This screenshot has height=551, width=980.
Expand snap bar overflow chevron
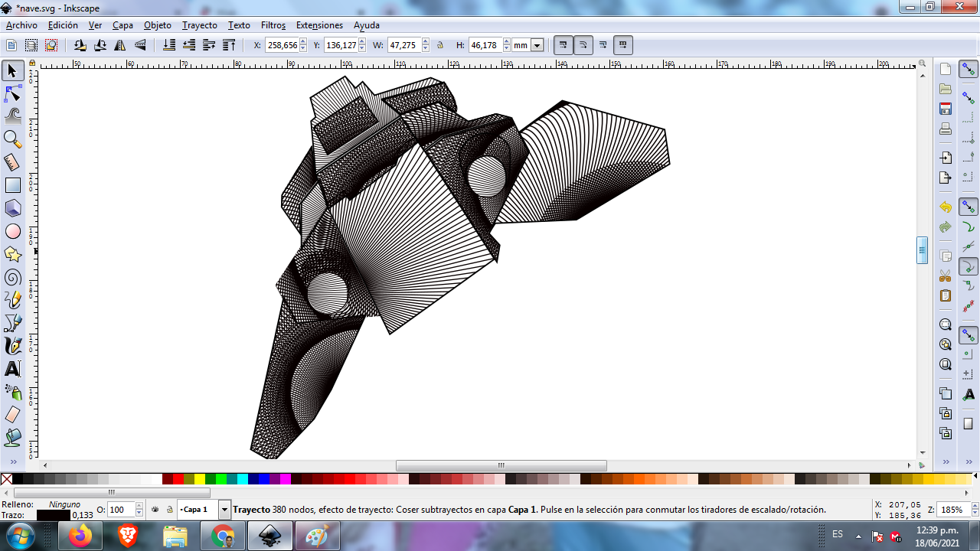(969, 461)
